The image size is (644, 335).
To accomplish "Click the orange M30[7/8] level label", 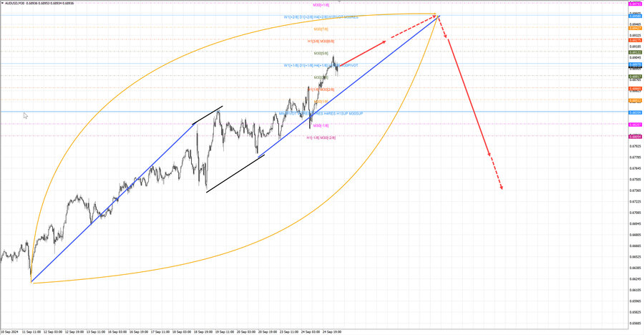I will 321,29.
